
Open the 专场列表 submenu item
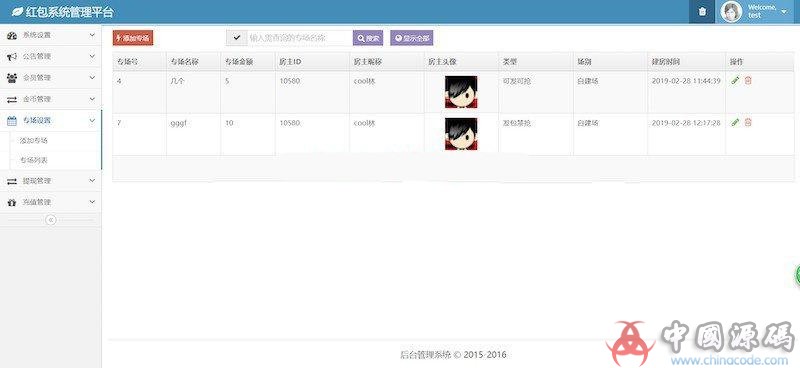[34, 160]
